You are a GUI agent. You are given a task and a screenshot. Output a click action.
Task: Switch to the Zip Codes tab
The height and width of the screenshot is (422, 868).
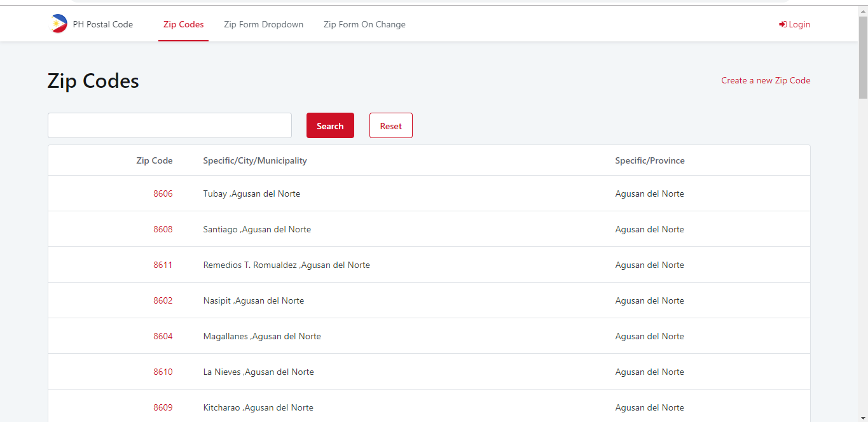coord(184,25)
